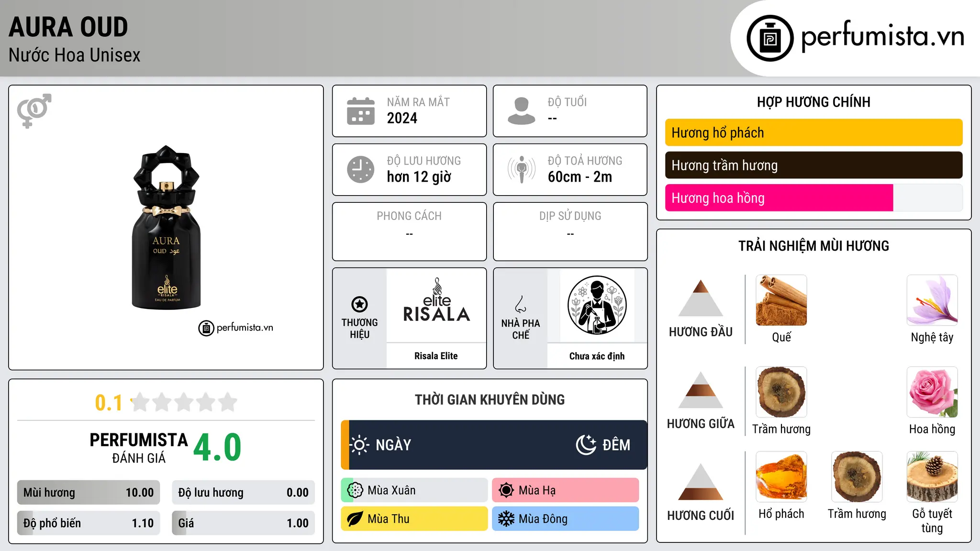Click the 0.1 user rating number
The width and height of the screenshot is (980, 551).
109,403
